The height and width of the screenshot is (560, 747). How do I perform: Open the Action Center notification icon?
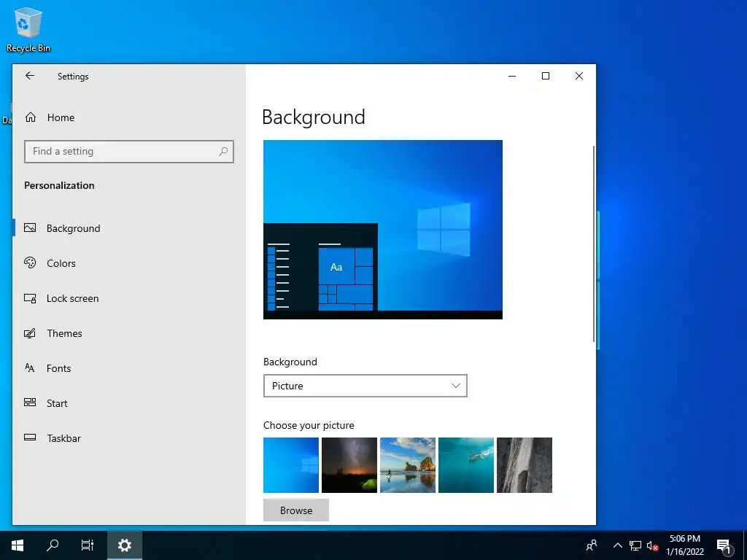pyautogui.click(x=724, y=546)
